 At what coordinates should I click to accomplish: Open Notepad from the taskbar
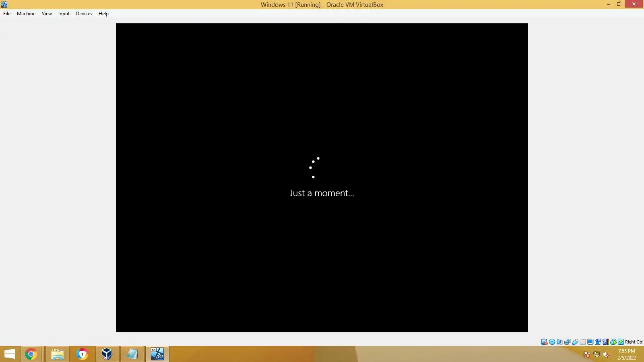[132, 354]
